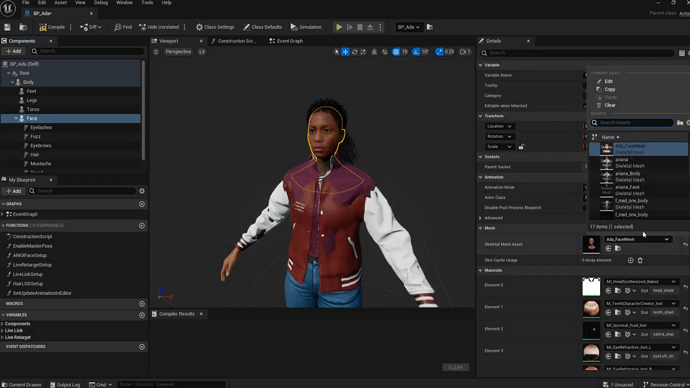Screen dimensions: 690x388
Task: Choose Copy in the asset context menu
Action: point(610,89)
